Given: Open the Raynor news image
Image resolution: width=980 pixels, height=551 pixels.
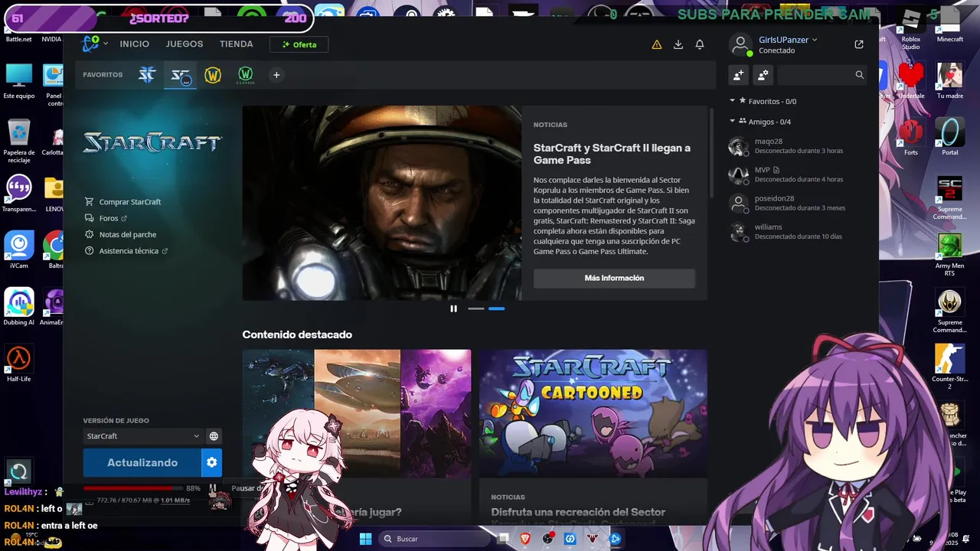Looking at the screenshot, I should pos(382,203).
